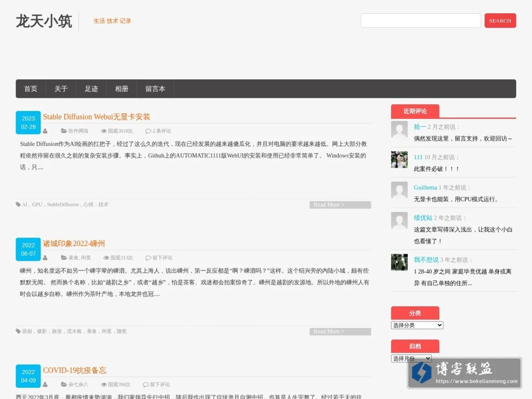Click the author icon under 诸城印象2022-嵊州 post

click(x=45, y=258)
